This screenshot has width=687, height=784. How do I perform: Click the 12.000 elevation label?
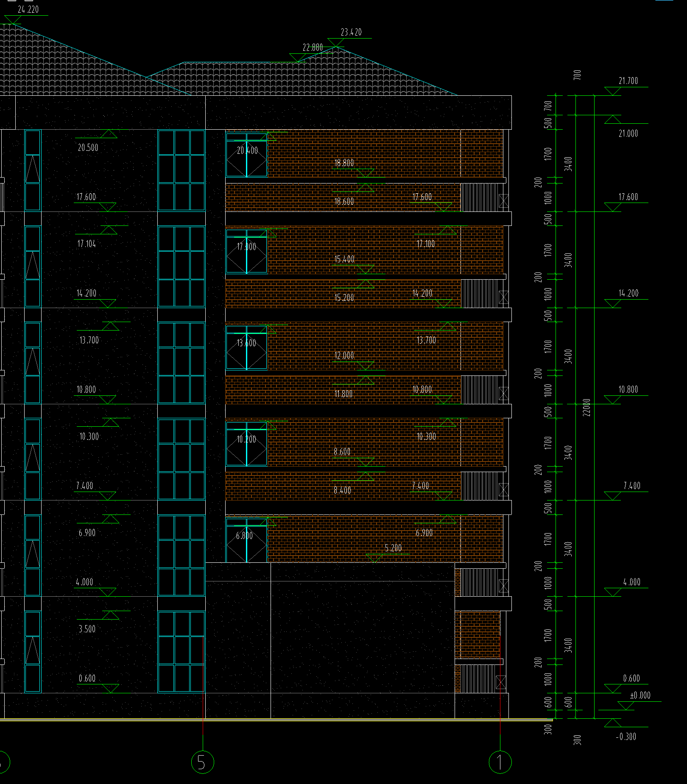[344, 356]
